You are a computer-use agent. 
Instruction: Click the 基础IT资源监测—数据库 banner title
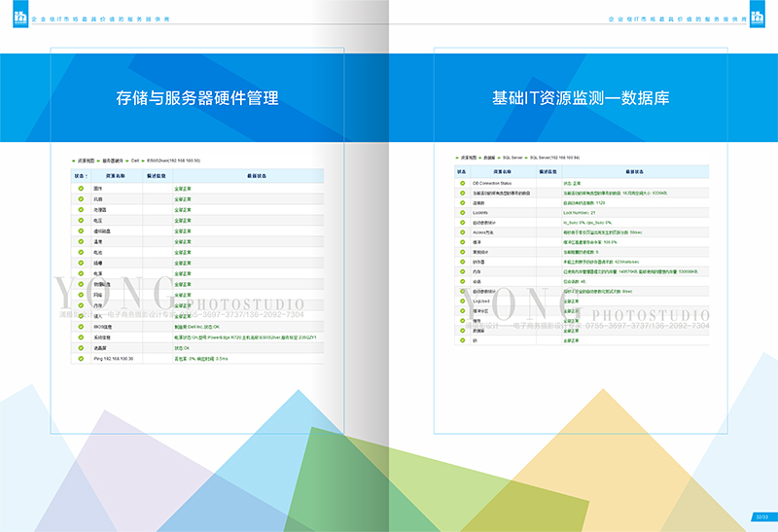tap(581, 98)
